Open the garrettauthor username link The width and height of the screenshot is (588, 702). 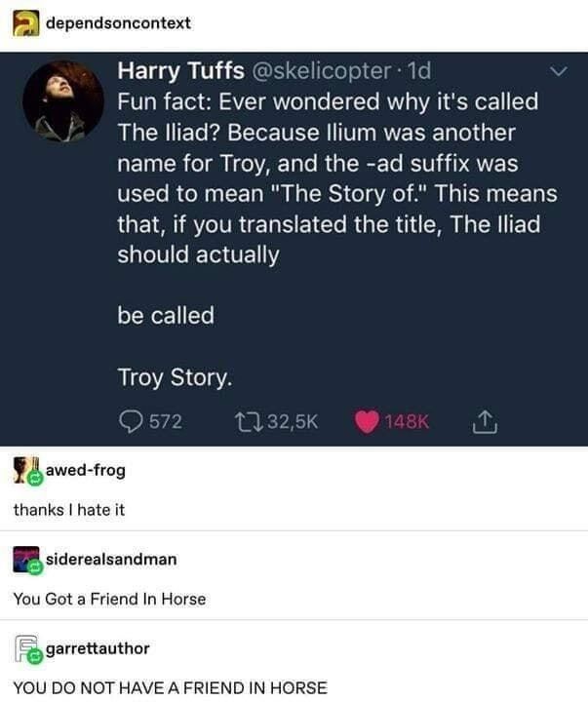98,647
